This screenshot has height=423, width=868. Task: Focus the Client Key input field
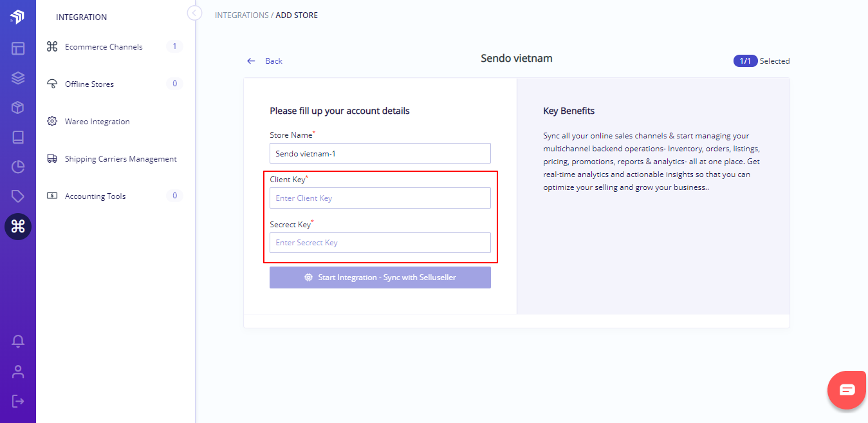click(x=380, y=198)
